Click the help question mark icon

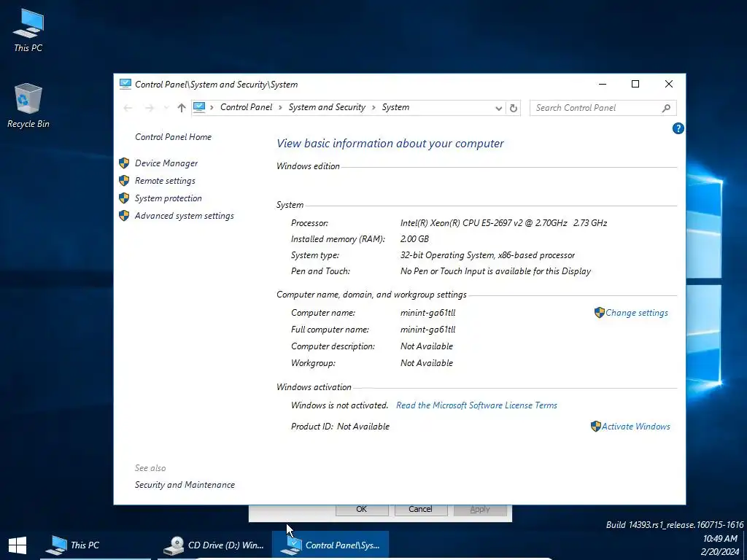tap(678, 128)
